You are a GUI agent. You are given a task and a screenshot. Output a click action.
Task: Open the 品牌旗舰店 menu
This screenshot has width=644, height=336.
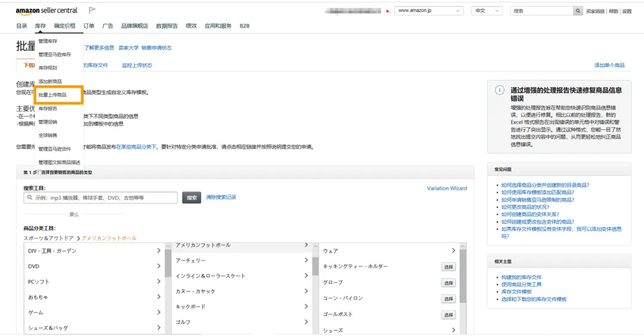tap(134, 26)
